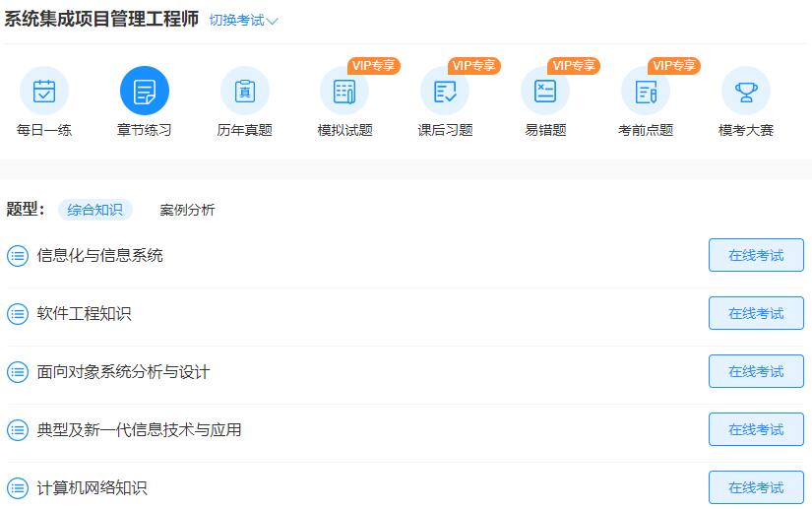Start 在线考试 for 软件工程知识
This screenshot has width=812, height=509.
click(x=756, y=313)
